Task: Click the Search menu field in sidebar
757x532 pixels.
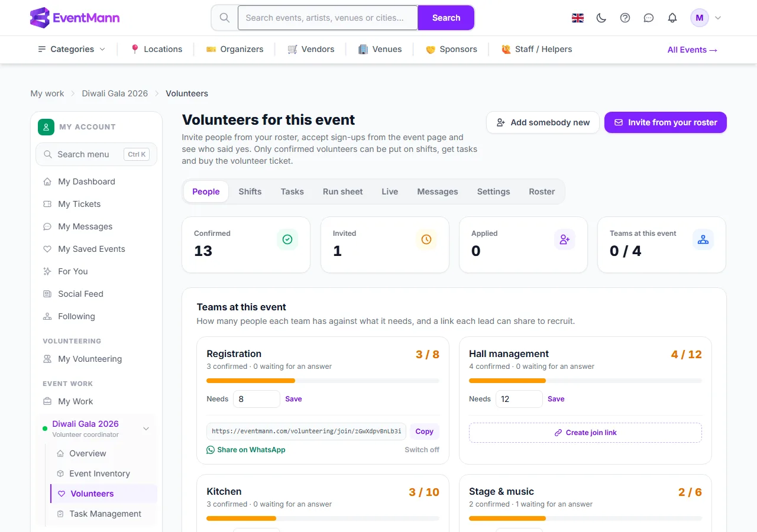Action: [96, 154]
